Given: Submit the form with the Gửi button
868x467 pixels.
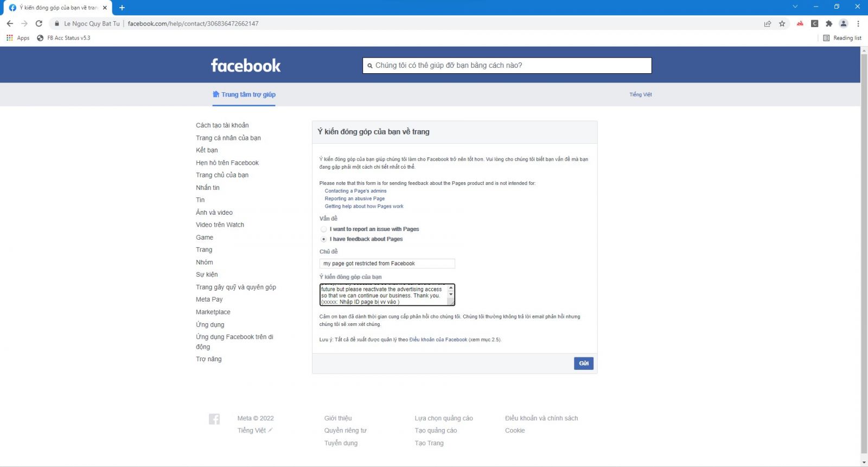Looking at the screenshot, I should [584, 363].
